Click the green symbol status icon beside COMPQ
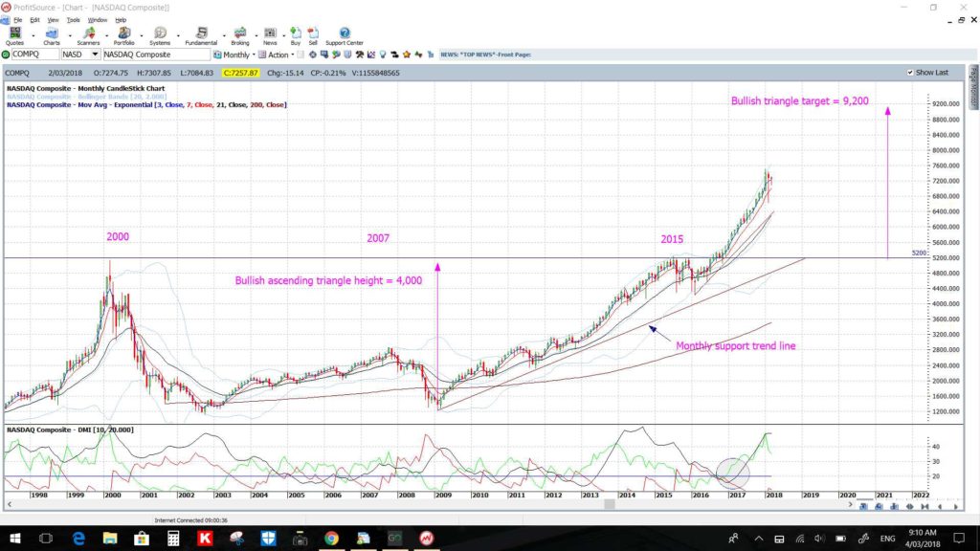 point(6,55)
